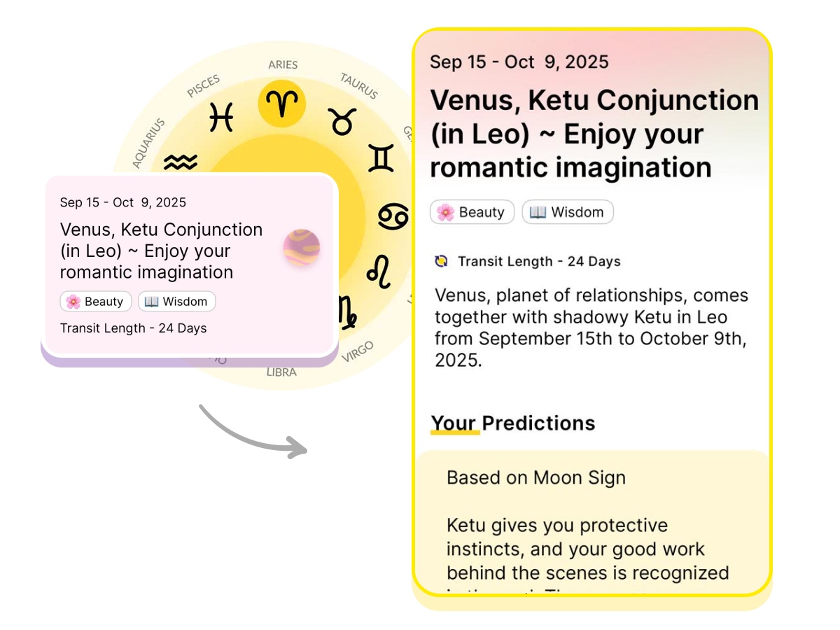Select the Beauty tag in detail panel
The image size is (840, 630).
coord(472,212)
